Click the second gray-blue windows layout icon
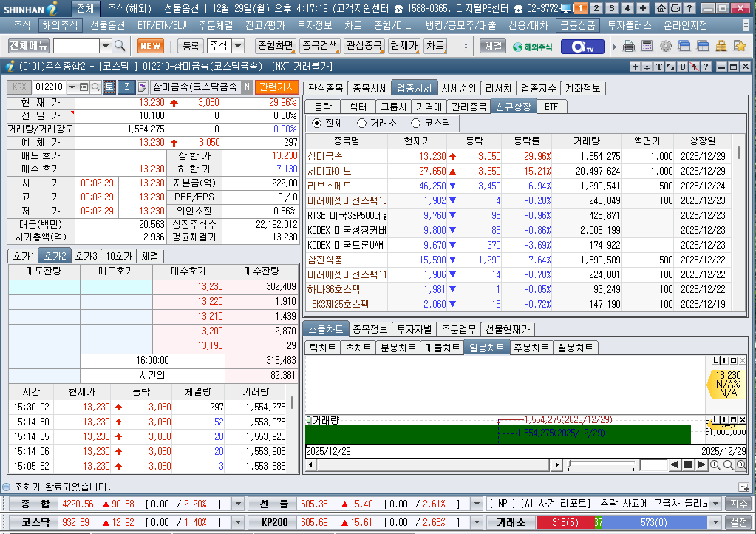The height and width of the screenshot is (534, 756). (703, 47)
